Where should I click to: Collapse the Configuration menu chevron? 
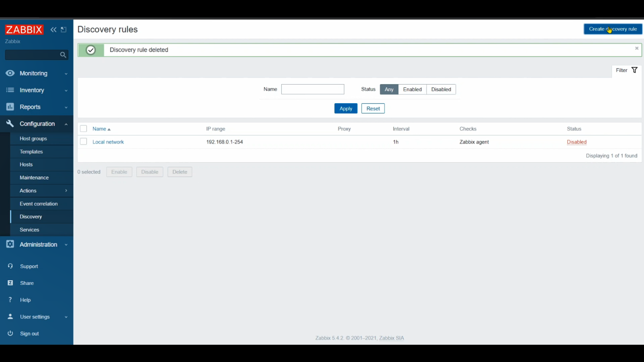66,124
